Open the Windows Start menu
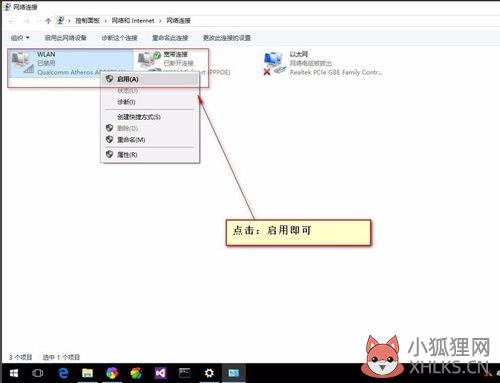 coord(14,373)
